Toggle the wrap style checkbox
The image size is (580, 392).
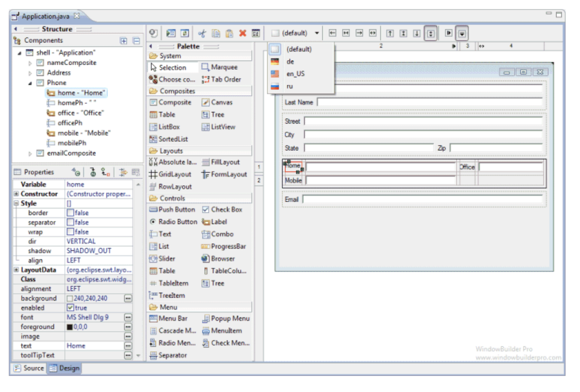pyautogui.click(x=70, y=232)
